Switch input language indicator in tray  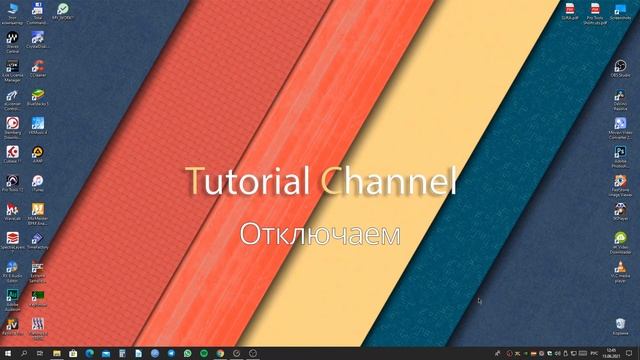point(594,353)
